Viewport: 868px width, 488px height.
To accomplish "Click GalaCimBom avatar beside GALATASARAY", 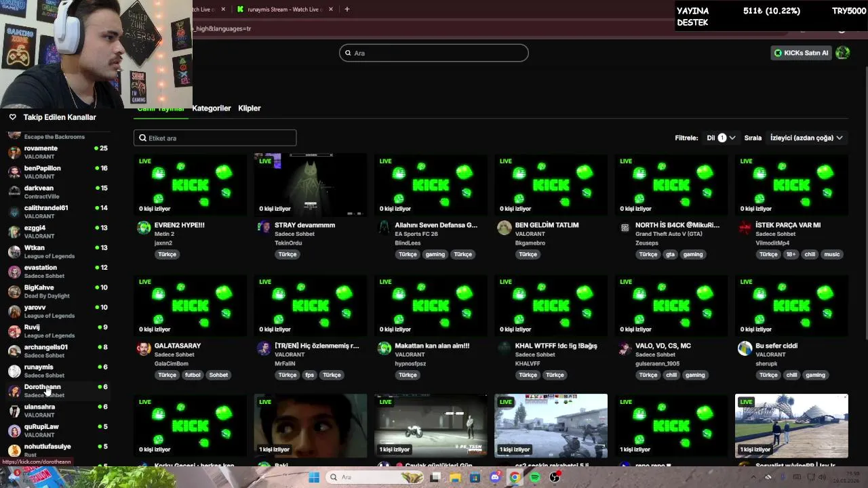I will 144,348.
